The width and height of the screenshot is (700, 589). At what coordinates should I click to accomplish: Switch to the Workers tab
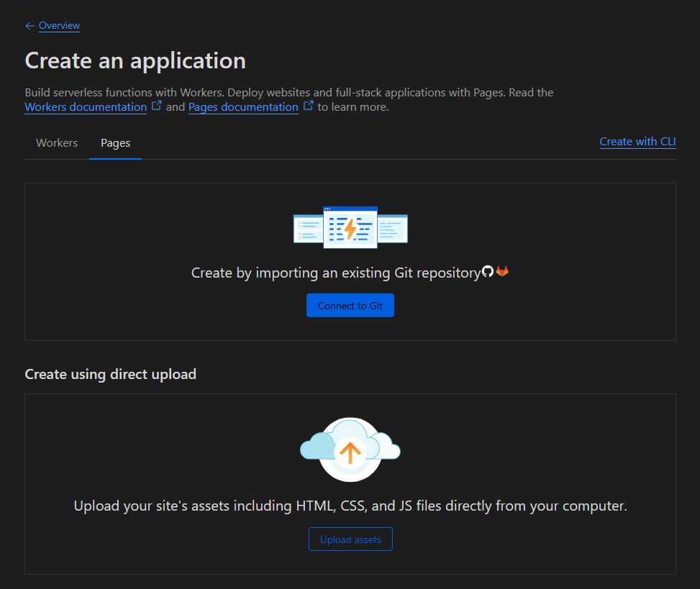coord(56,142)
